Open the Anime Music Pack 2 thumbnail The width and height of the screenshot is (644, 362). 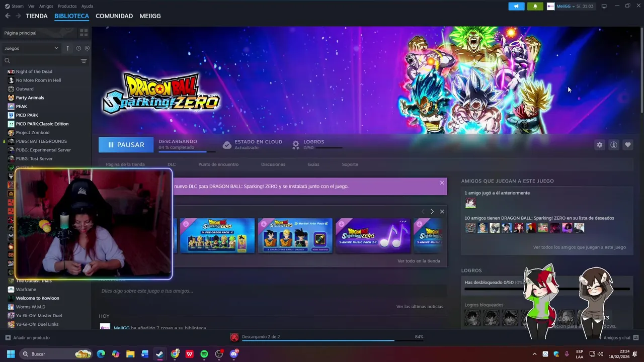point(373,235)
